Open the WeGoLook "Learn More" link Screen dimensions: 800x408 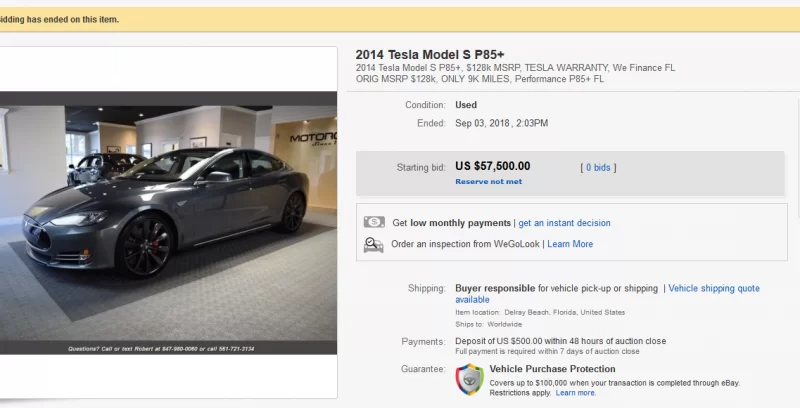570,244
